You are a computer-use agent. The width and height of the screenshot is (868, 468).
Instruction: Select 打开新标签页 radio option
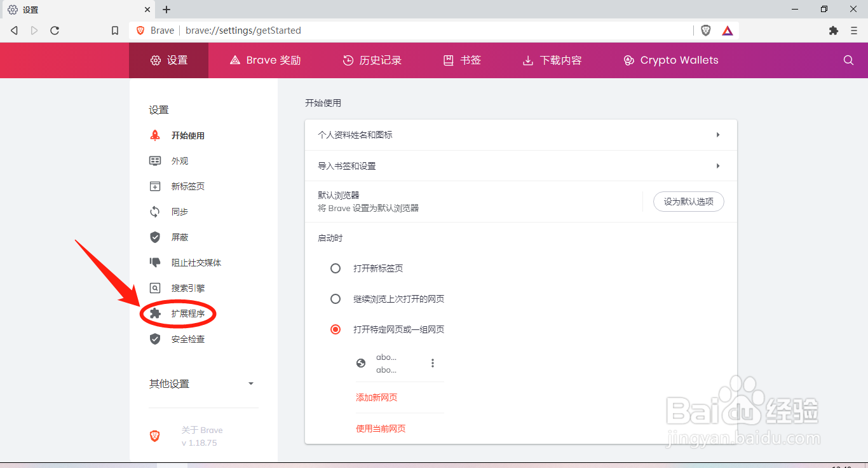[336, 268]
